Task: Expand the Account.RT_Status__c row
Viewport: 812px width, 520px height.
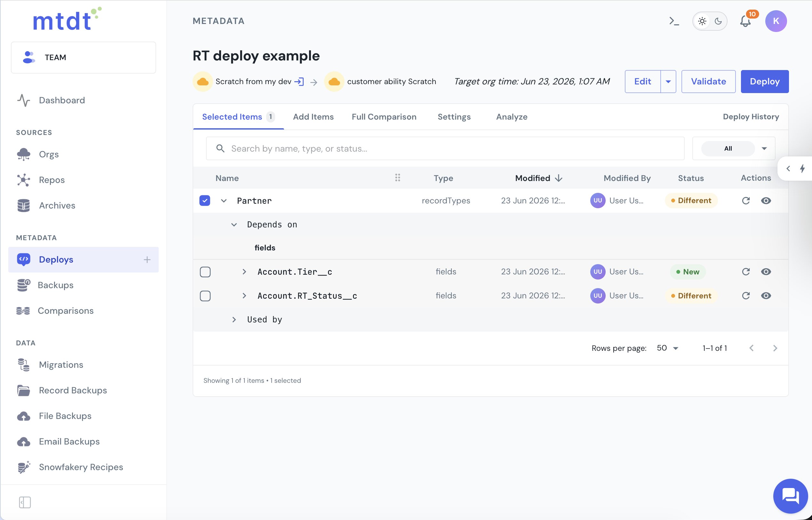Action: click(x=244, y=296)
